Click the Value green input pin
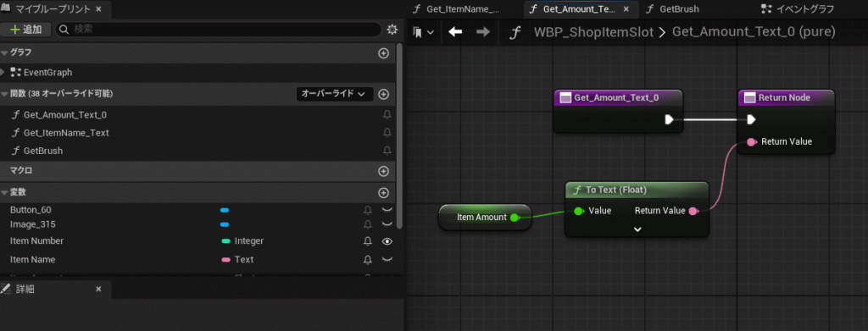Screen dimensions: 868x331 click(x=578, y=211)
